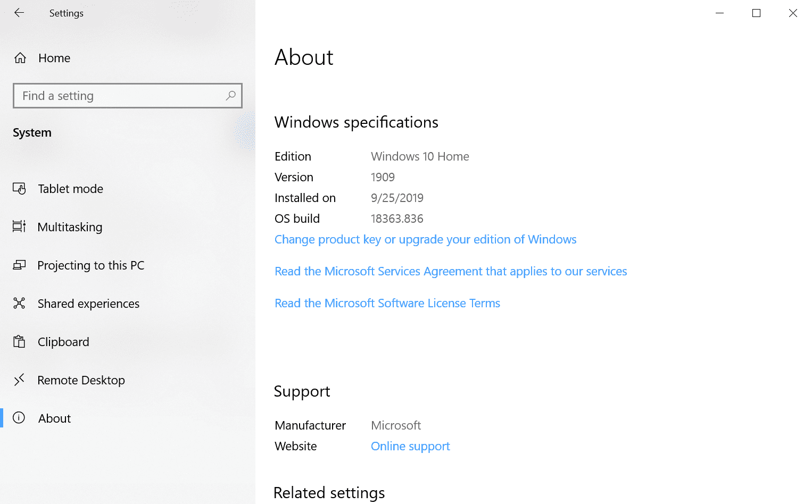Close the Settings window
Screen dimensions: 812x504
coord(793,13)
